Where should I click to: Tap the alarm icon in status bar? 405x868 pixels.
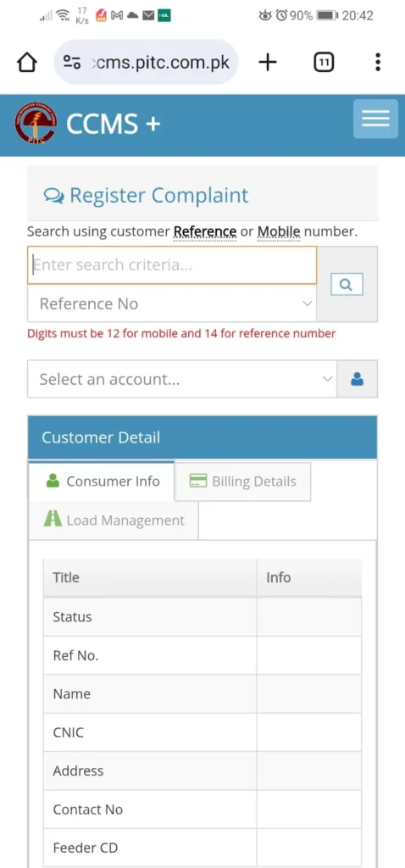pyautogui.click(x=281, y=15)
